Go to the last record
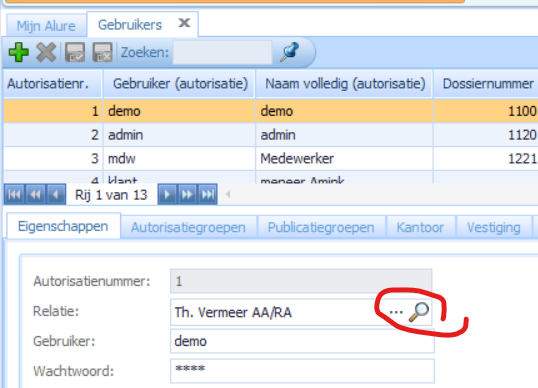The width and height of the screenshot is (538, 388). [x=207, y=195]
